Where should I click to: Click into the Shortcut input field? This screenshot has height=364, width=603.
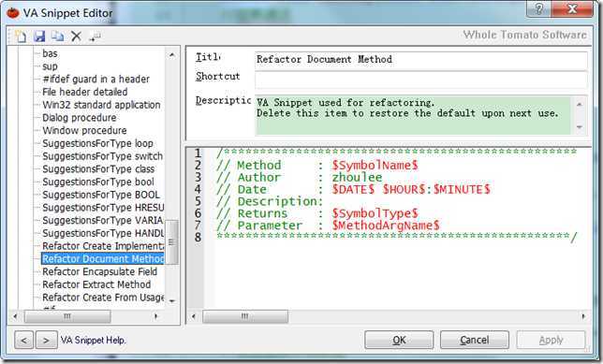coord(420,80)
